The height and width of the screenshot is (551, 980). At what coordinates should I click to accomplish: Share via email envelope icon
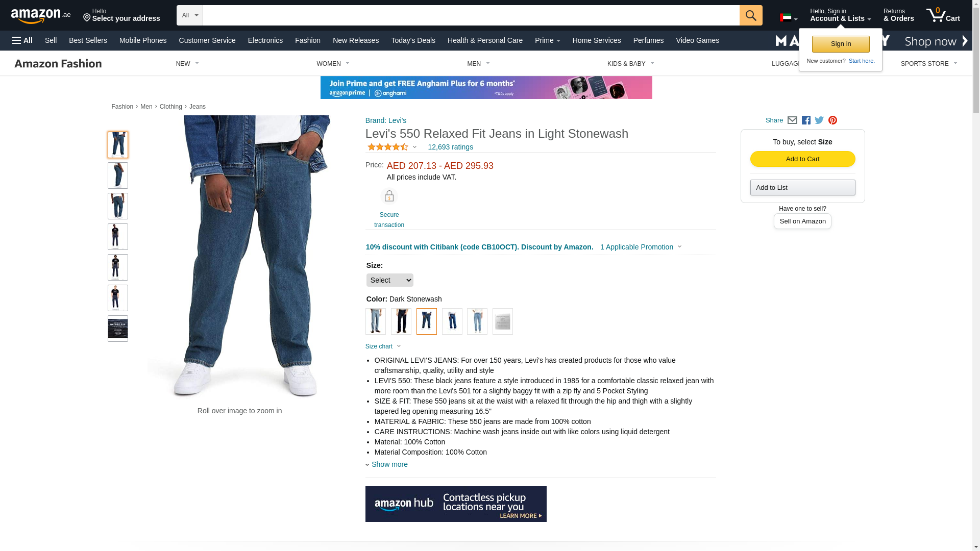(792, 120)
